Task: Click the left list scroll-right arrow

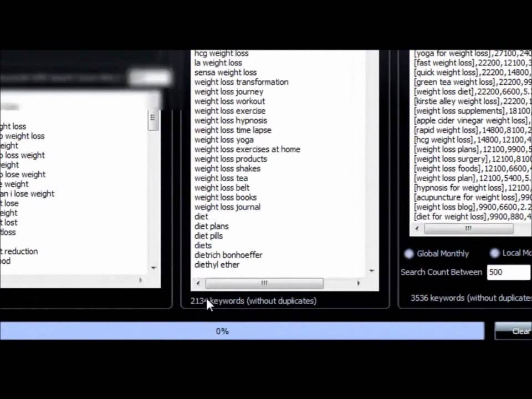Action: click(x=141, y=280)
